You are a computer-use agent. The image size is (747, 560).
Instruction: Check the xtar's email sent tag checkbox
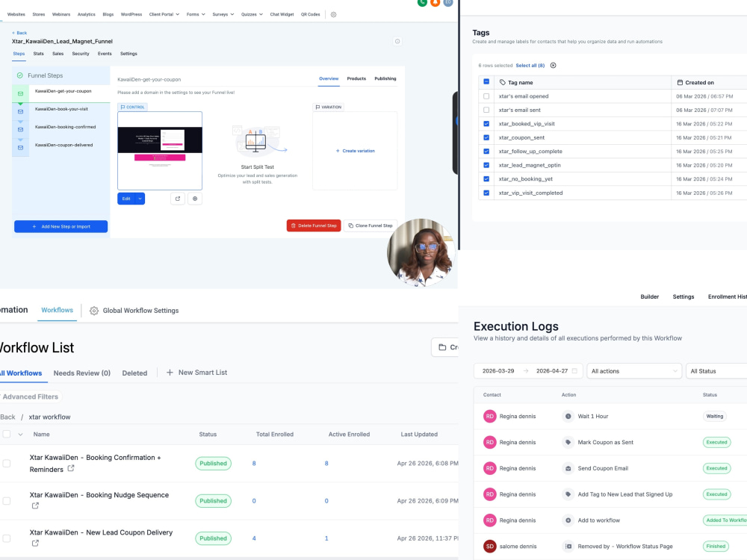[486, 110]
